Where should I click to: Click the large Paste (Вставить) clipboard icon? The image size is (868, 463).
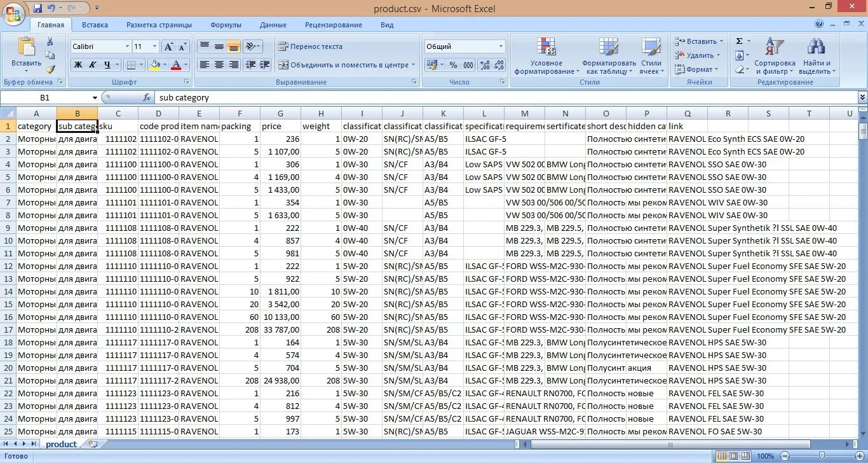click(26, 47)
